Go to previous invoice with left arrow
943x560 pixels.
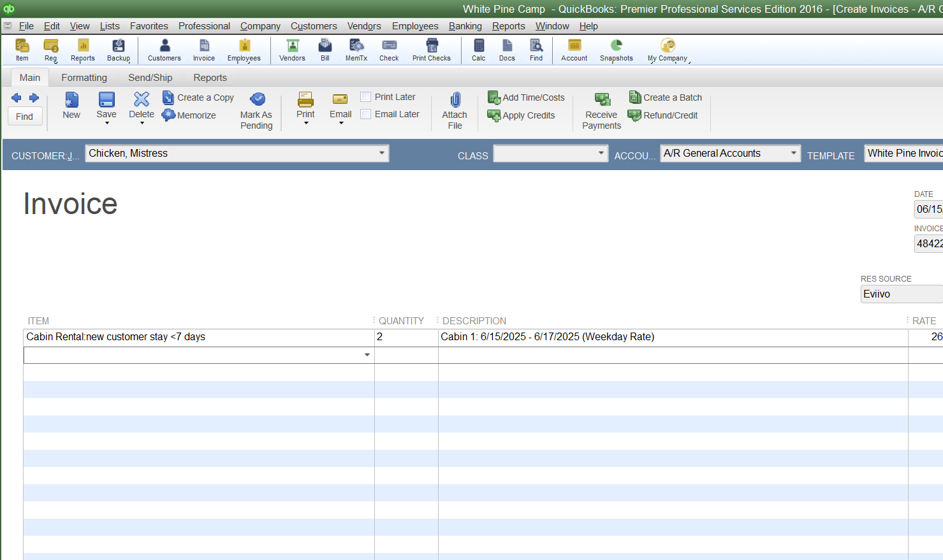click(17, 97)
